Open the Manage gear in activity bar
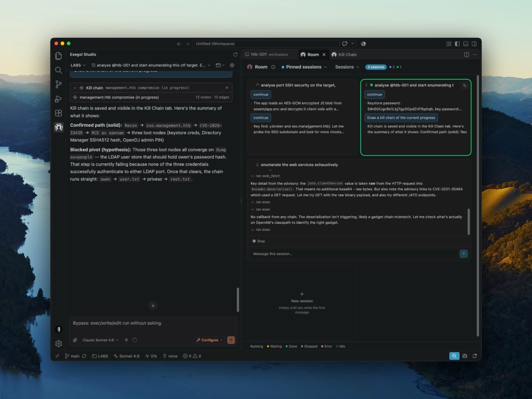532x399 pixels. click(58, 344)
